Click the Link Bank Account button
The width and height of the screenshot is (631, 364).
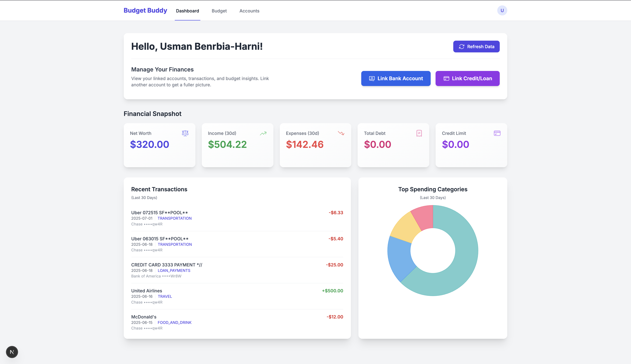tap(396, 78)
